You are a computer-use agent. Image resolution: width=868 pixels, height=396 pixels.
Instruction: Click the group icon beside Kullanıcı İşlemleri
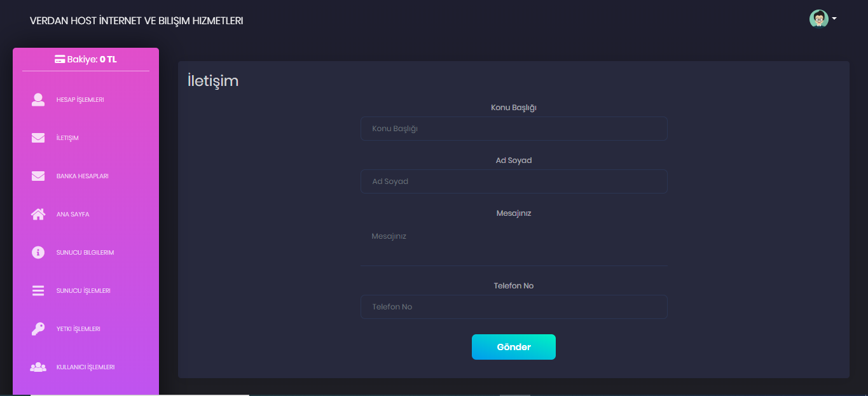38,367
